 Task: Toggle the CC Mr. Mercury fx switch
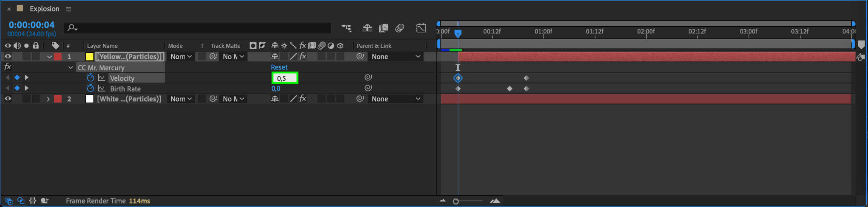click(8, 67)
